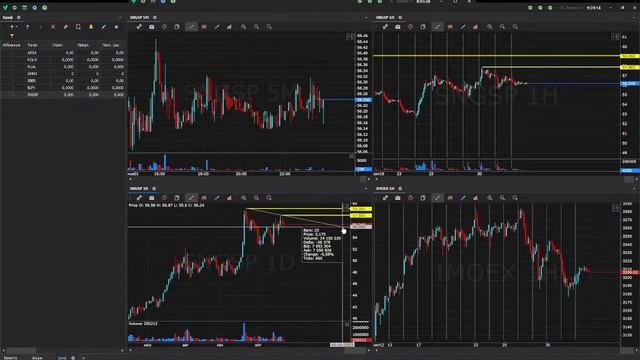Viewport: 640px width, 360px height.
Task: Click the orange filter funnel icon
Action: [x=12, y=36]
